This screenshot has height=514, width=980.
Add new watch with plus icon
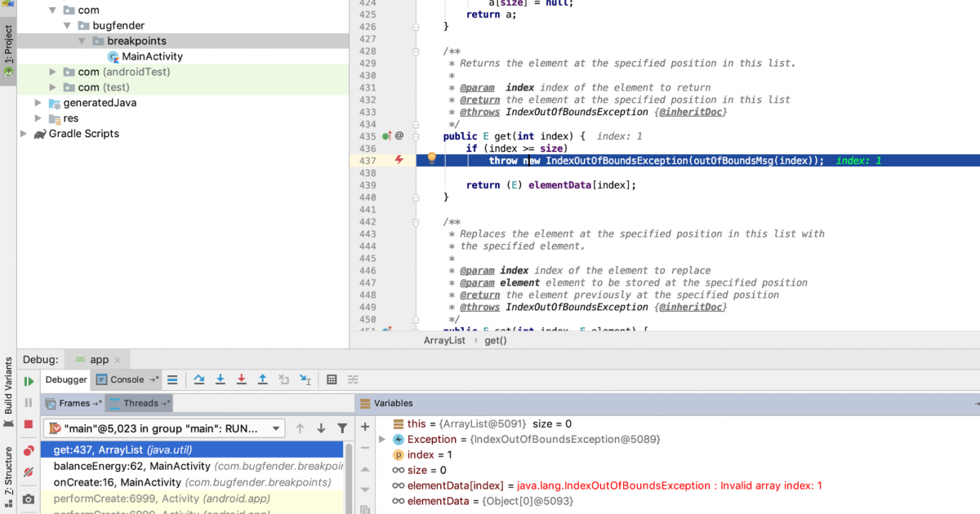click(x=365, y=427)
